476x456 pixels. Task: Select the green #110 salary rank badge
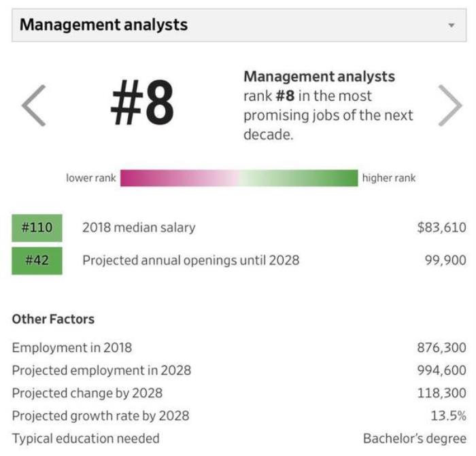pyautogui.click(x=37, y=228)
